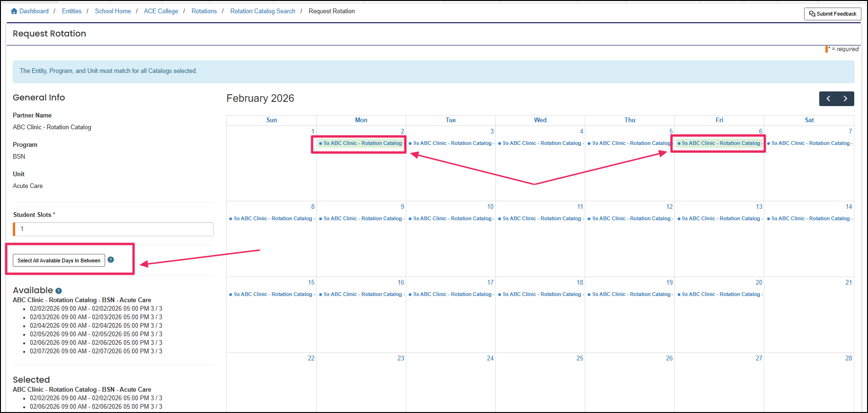This screenshot has height=413, width=868.
Task: Open School Home breadcrumb link
Action: pyautogui.click(x=113, y=11)
